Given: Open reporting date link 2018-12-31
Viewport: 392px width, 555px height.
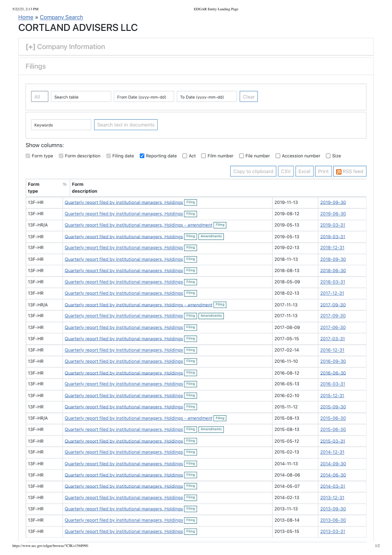Looking at the screenshot, I should pyautogui.click(x=332, y=248).
